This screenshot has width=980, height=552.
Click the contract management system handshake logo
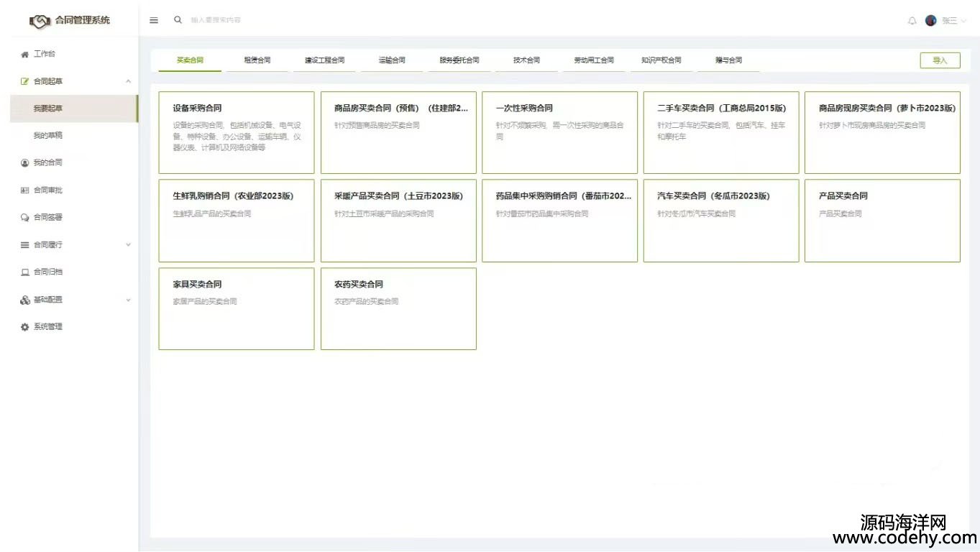[40, 21]
